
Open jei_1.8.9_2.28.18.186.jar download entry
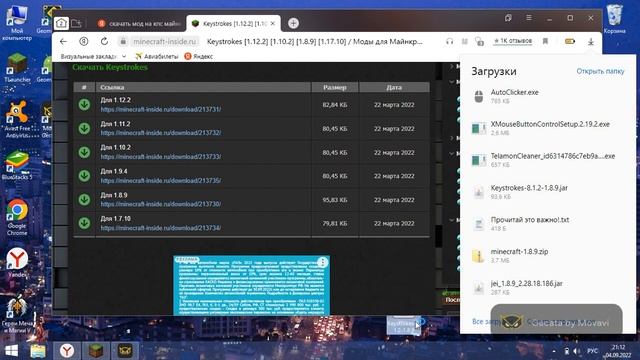548,287
